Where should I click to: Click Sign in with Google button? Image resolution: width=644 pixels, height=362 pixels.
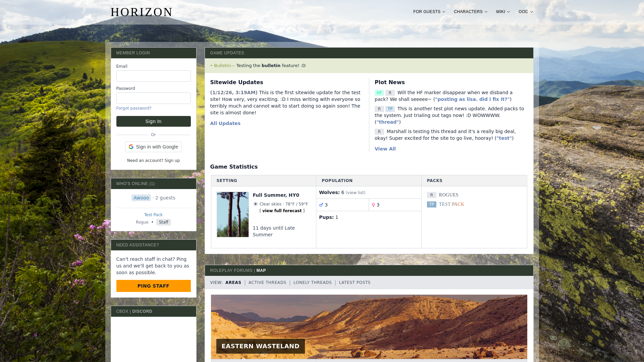[154, 147]
